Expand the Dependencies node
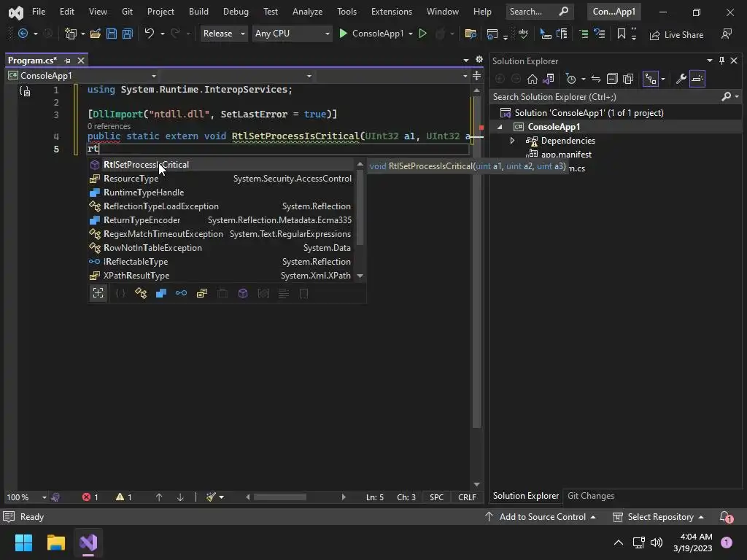This screenshot has width=747, height=560. click(512, 141)
